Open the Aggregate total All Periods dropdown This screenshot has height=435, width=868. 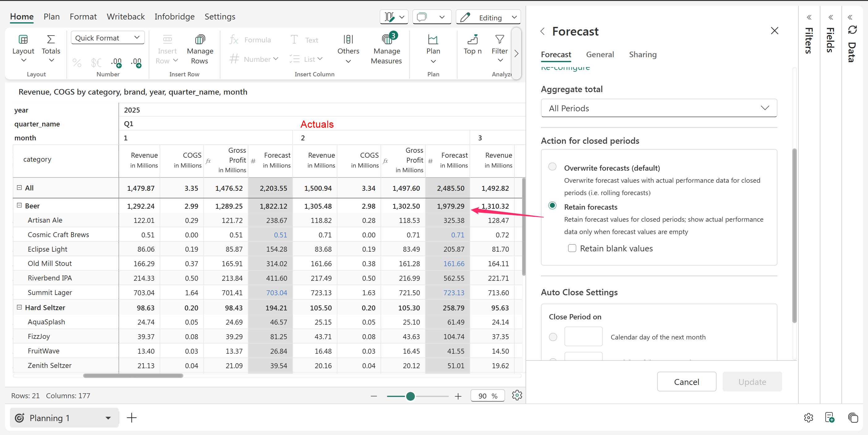click(658, 108)
